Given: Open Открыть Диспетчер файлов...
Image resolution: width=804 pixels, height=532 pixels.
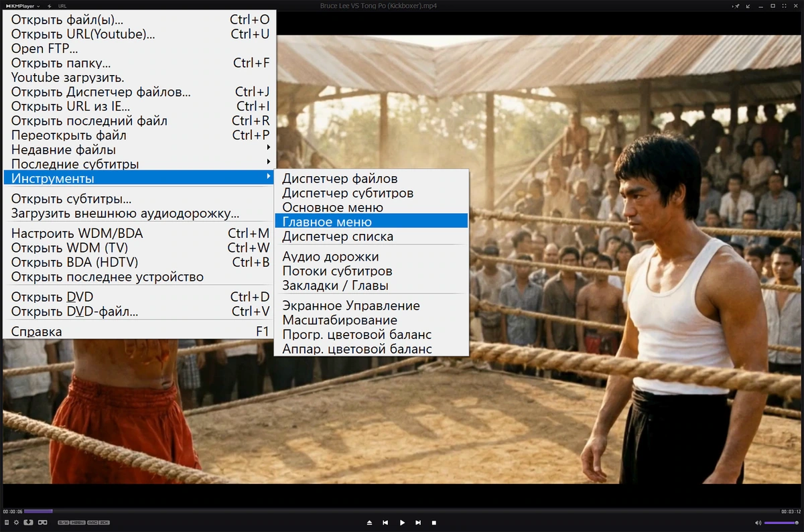Looking at the screenshot, I should click(x=139, y=92).
